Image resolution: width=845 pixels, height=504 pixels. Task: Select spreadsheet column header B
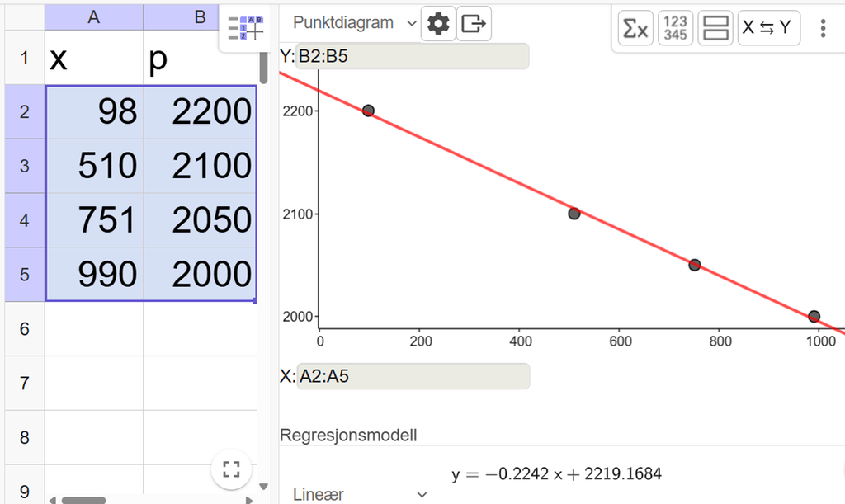[181, 16]
